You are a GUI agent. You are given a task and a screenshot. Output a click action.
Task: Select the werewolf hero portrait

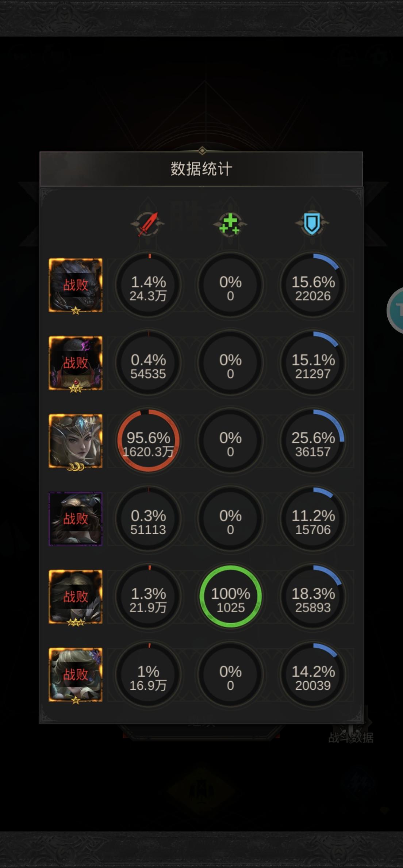point(76,285)
